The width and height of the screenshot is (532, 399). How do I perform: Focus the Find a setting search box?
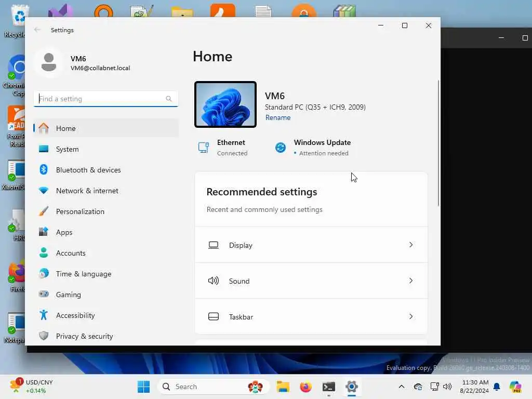click(x=106, y=99)
